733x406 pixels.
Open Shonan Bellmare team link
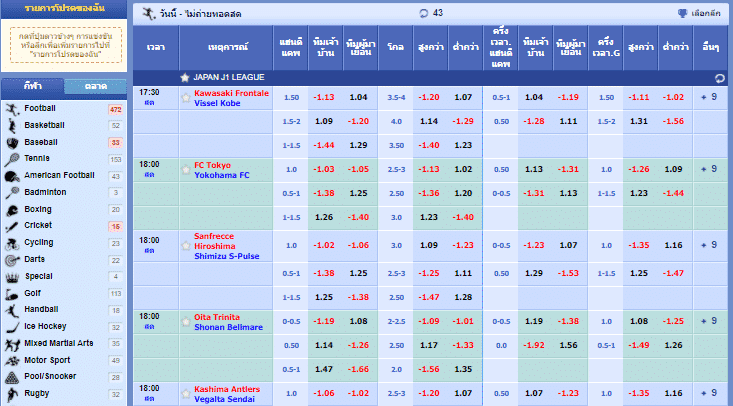tap(229, 327)
